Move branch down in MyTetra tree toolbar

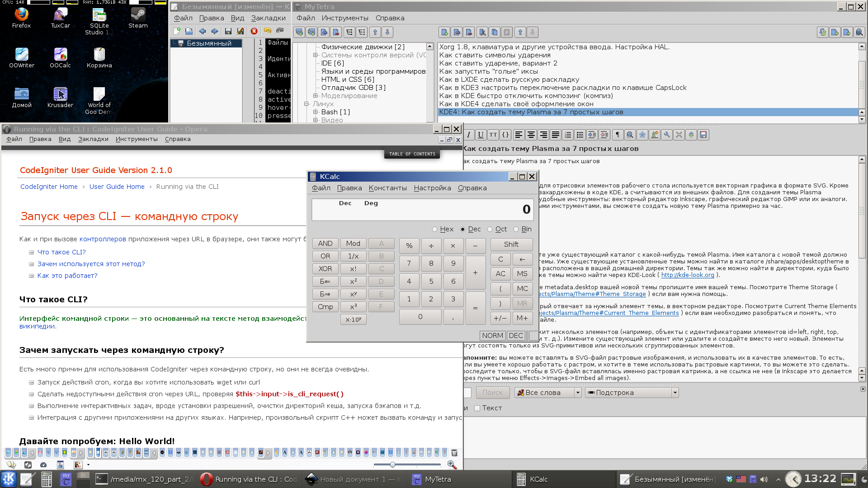(x=387, y=32)
